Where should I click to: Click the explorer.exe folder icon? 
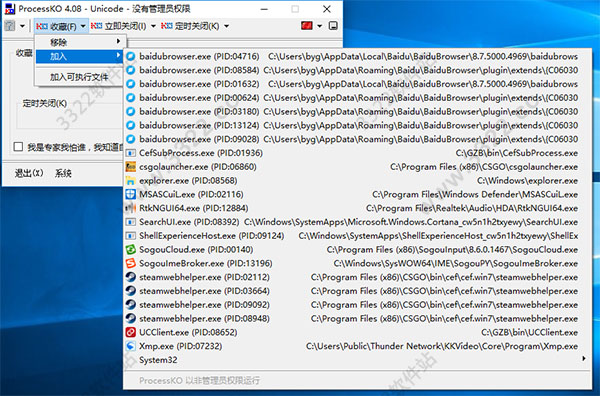pyautogui.click(x=131, y=181)
